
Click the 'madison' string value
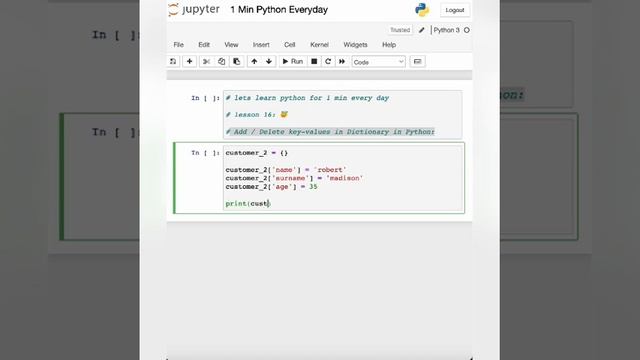[344, 178]
